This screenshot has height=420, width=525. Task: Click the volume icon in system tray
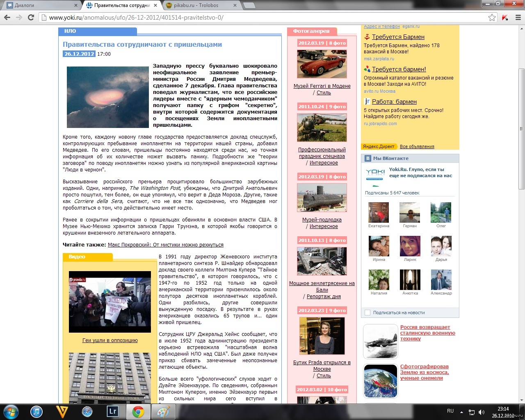pyautogui.click(x=481, y=412)
